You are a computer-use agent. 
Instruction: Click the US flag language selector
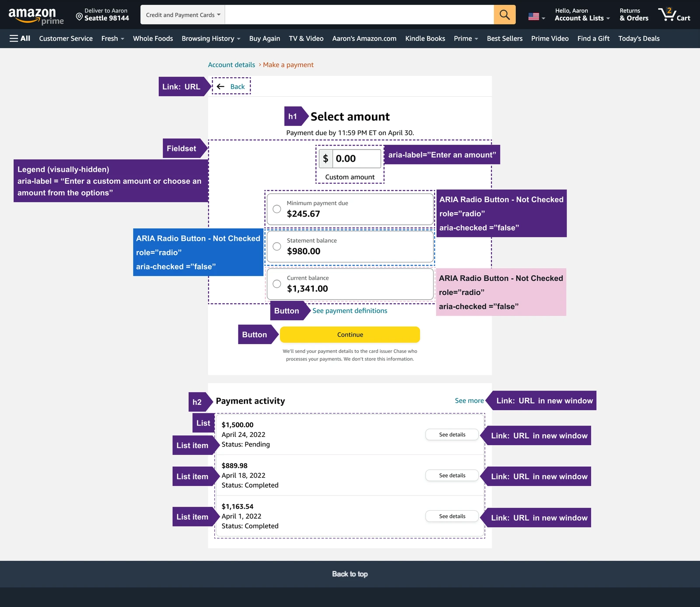pos(536,17)
